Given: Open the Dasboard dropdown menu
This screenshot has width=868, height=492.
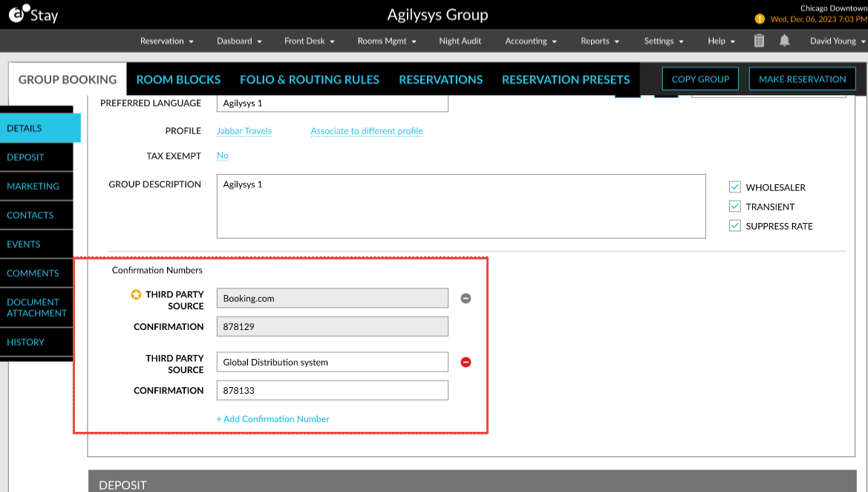Looking at the screenshot, I should (x=239, y=41).
